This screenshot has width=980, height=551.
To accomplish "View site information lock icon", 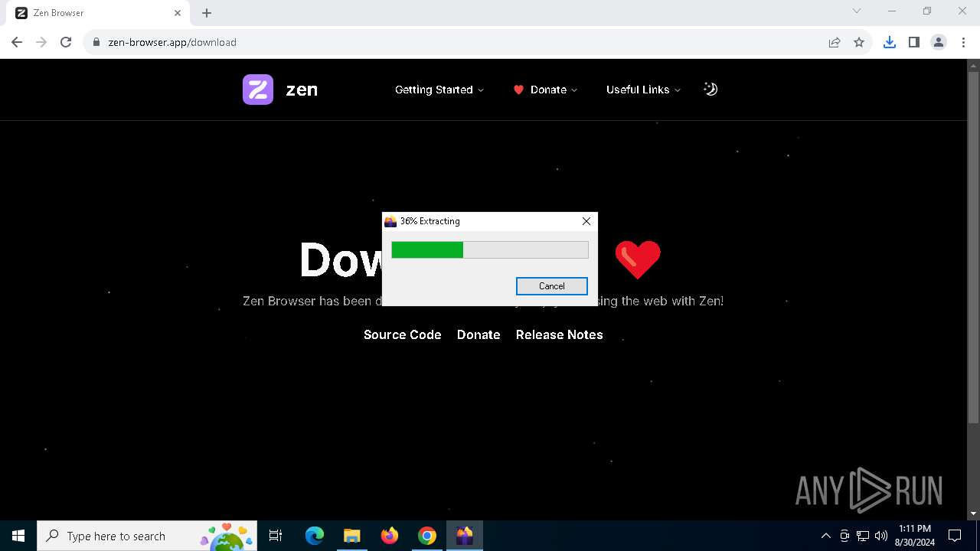I will point(96,42).
